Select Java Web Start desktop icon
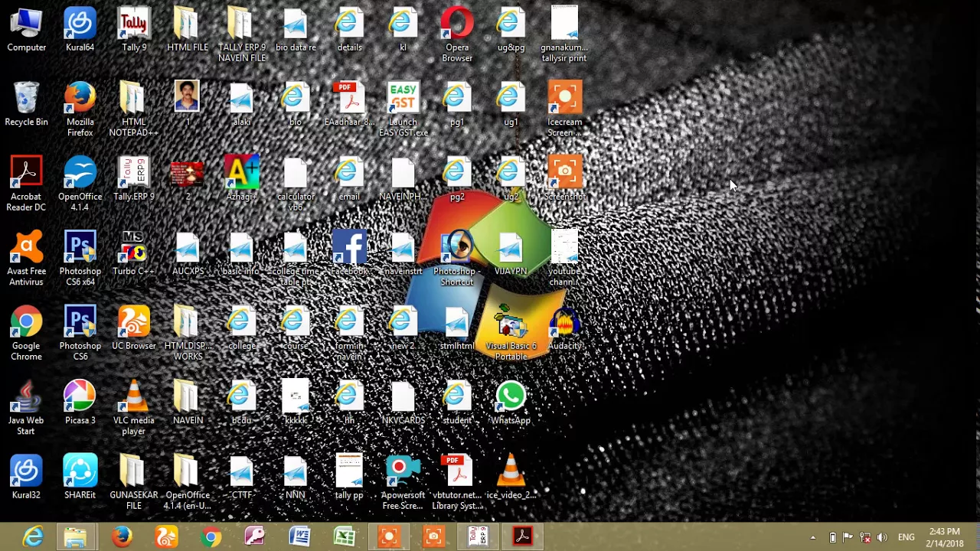980x551 pixels. pyautogui.click(x=26, y=409)
